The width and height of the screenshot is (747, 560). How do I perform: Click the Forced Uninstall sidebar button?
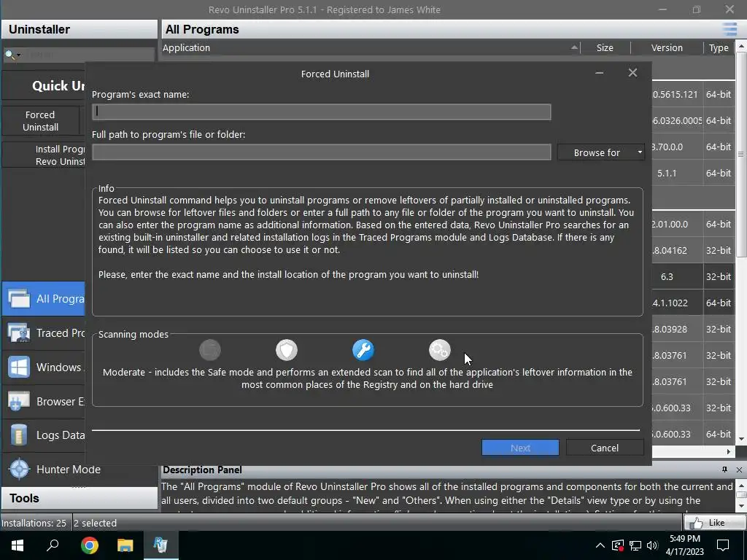click(41, 121)
